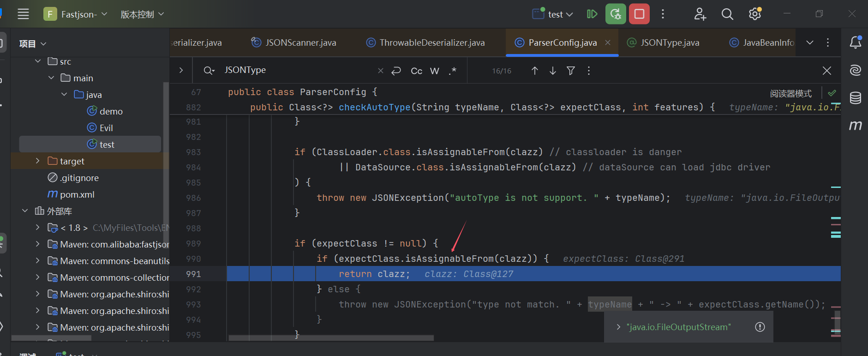
Task: Click line number 991 in gutter
Action: click(x=193, y=274)
